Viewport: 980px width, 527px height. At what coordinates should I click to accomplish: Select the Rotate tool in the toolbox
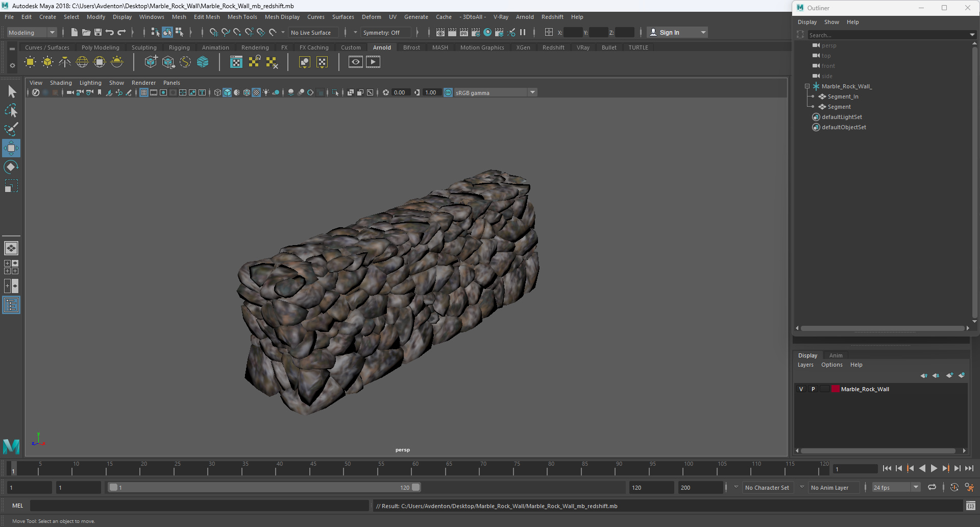11,167
